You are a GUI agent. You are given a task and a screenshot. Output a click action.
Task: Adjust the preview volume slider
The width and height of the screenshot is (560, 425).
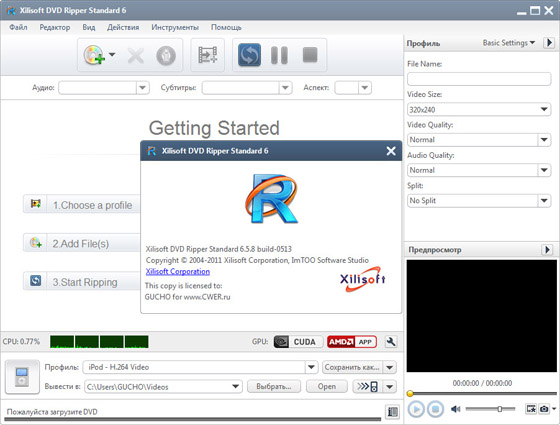490,409
